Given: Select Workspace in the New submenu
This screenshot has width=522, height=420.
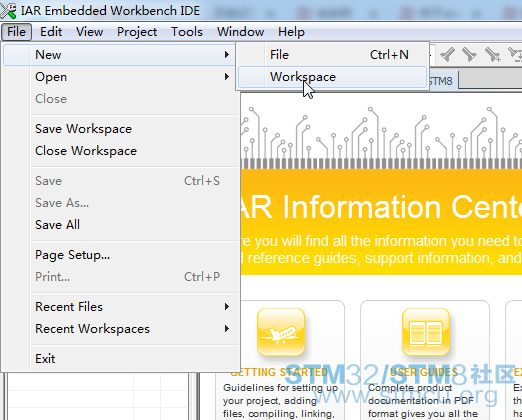Looking at the screenshot, I should click(332, 77).
